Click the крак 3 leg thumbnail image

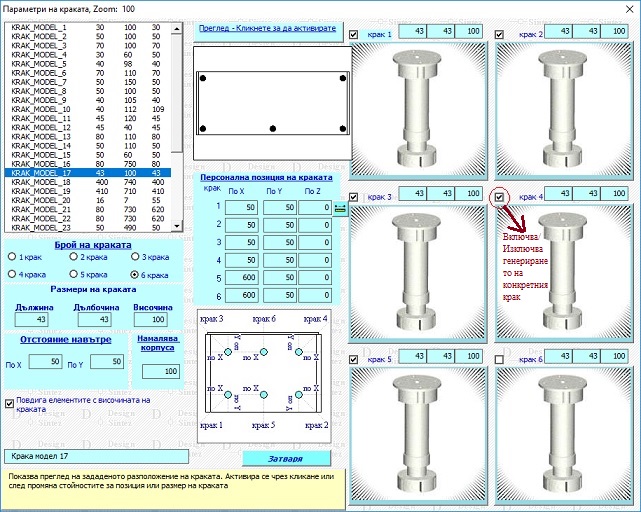point(418,274)
